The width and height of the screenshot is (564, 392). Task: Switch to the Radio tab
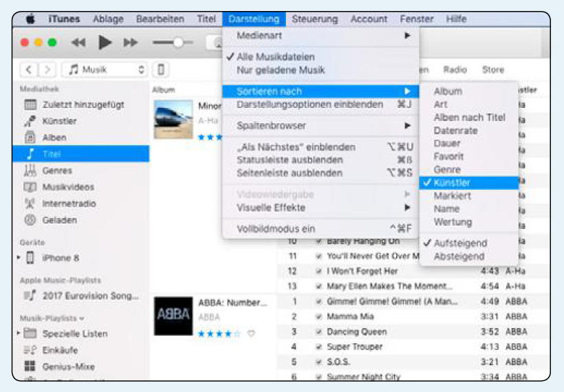455,69
